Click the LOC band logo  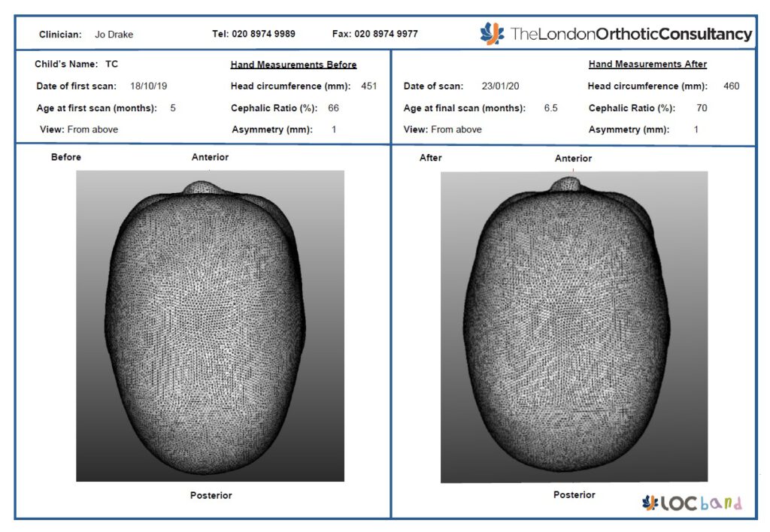(693, 503)
